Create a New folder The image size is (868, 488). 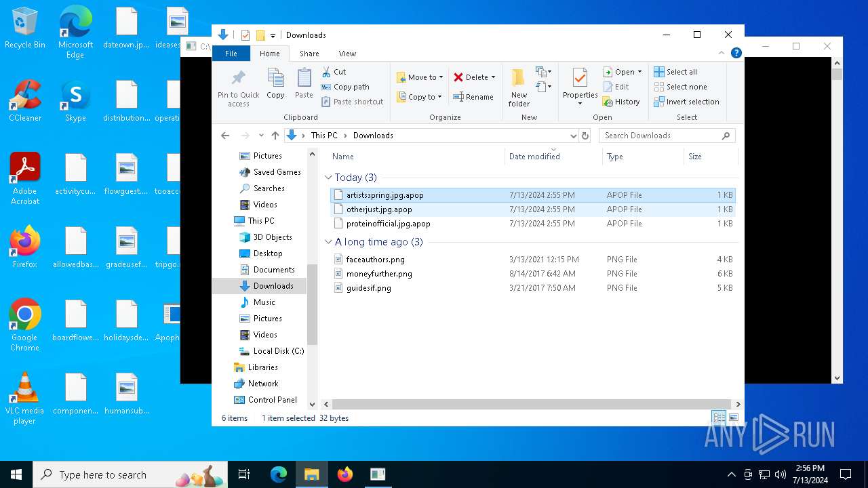[519, 87]
